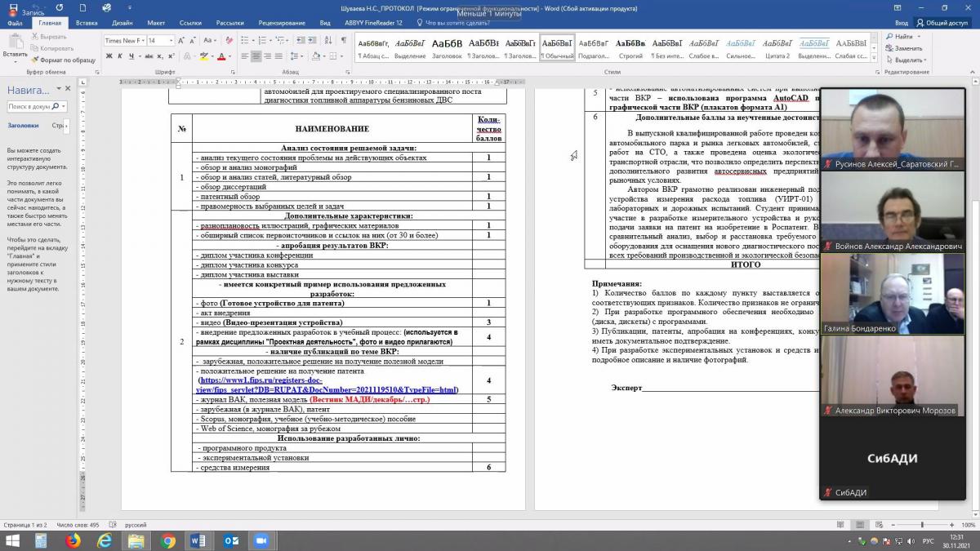The width and height of the screenshot is (980, 551).
Task: Justify the paragraph text
Action: 279,56
